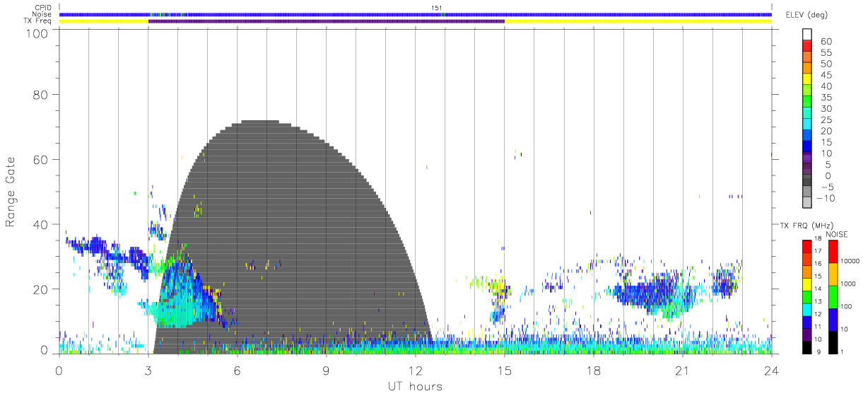This screenshot has height=401, width=868.
Task: Click Range Gate axis tick label "40"
Action: (41, 224)
